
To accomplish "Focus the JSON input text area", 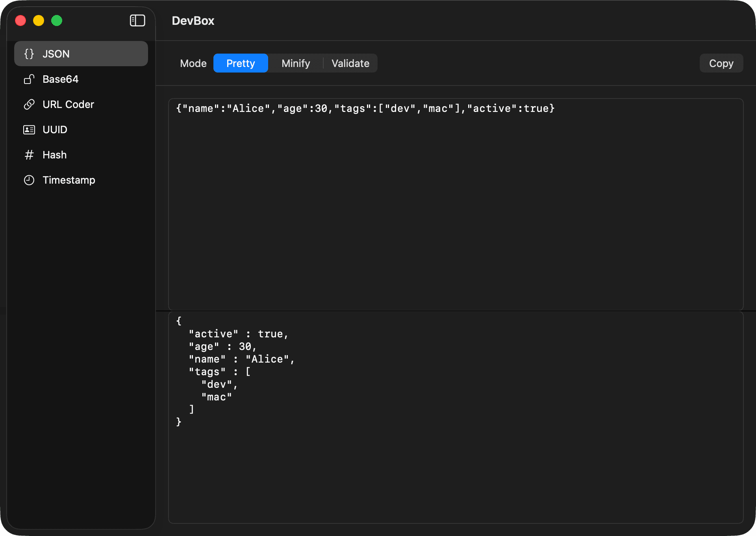I will 456,204.
